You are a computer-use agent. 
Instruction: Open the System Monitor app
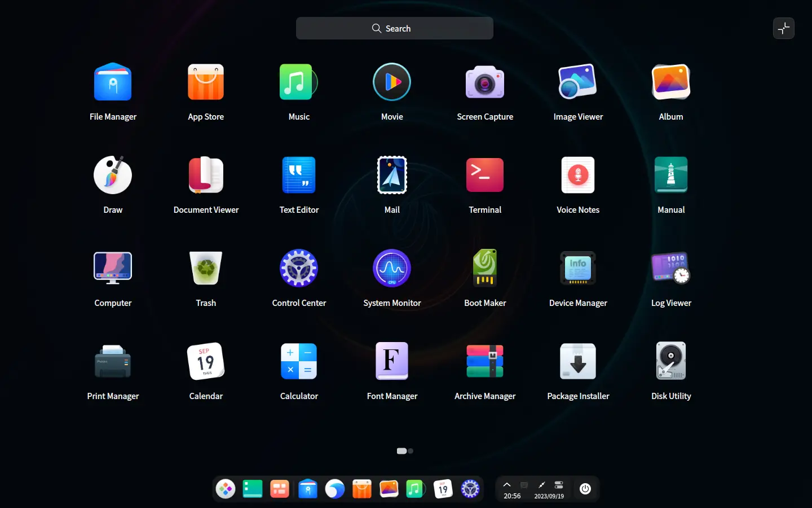(x=392, y=269)
